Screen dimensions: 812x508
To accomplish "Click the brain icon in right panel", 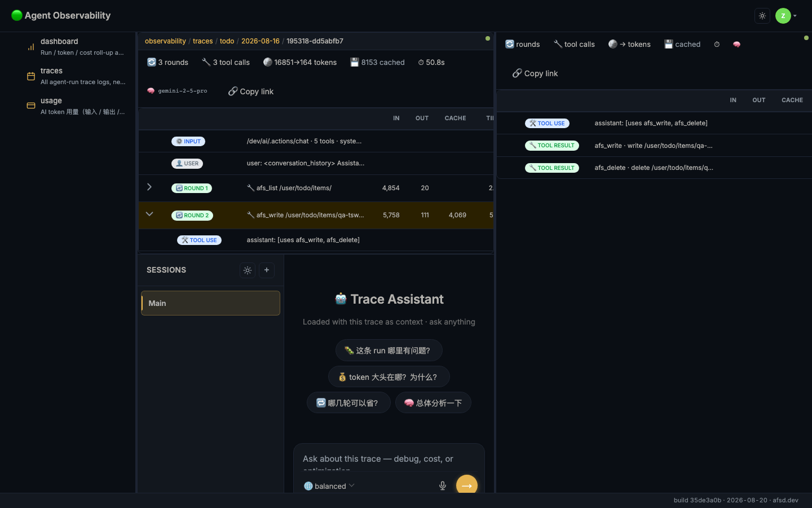I will 736,45.
